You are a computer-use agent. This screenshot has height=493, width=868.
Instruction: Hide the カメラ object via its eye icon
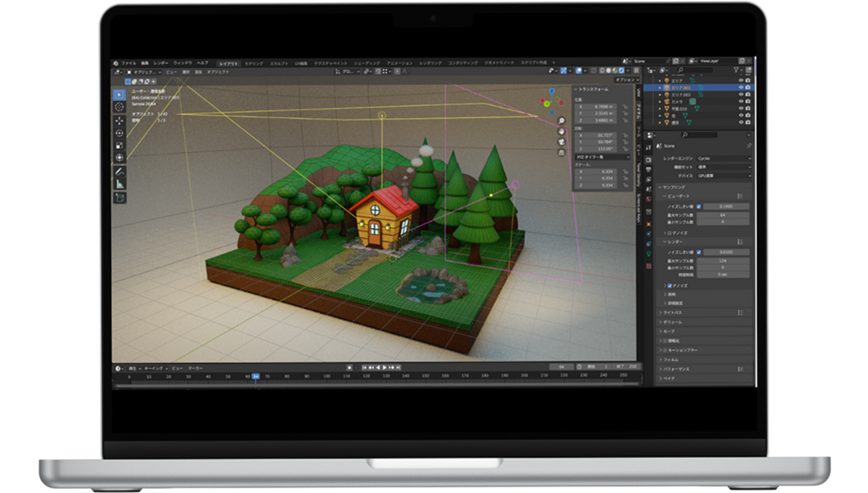click(x=741, y=101)
